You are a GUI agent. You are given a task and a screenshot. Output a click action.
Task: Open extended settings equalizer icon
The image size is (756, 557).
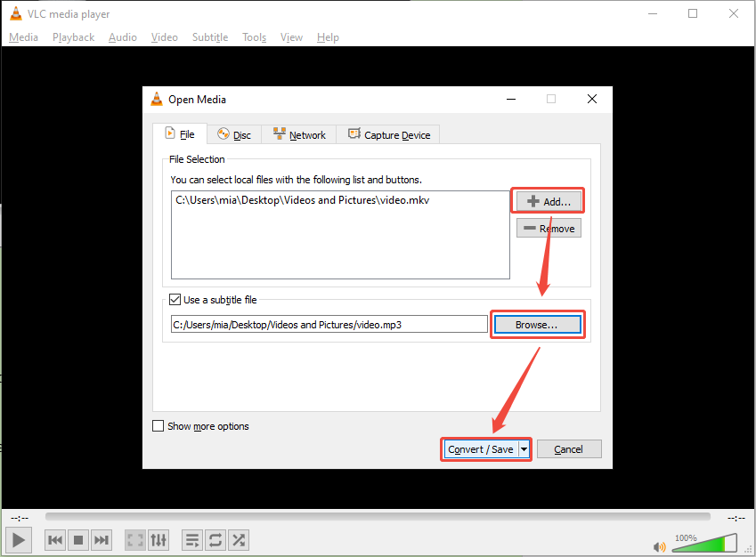pos(159,540)
